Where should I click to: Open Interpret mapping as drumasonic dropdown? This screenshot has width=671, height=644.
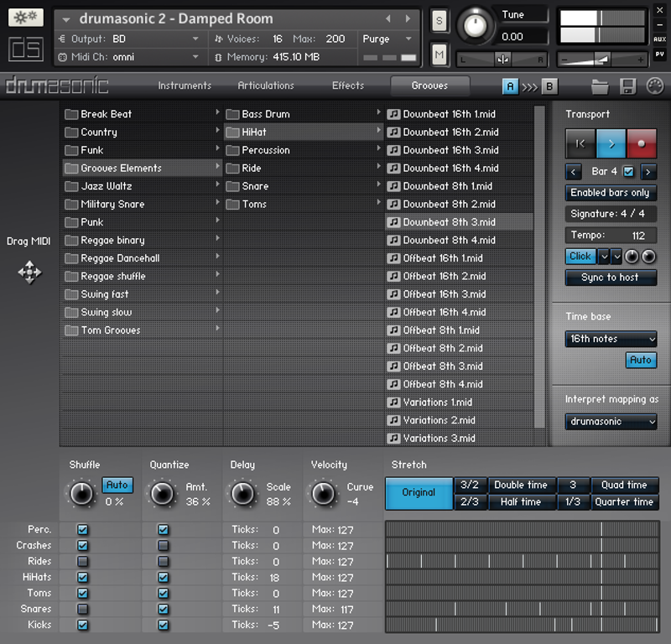coord(611,422)
